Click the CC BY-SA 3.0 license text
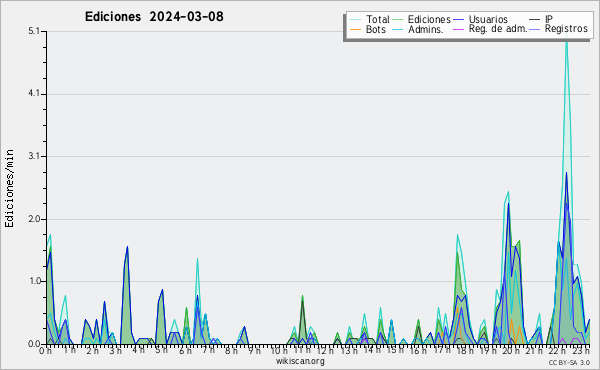 coord(569,362)
